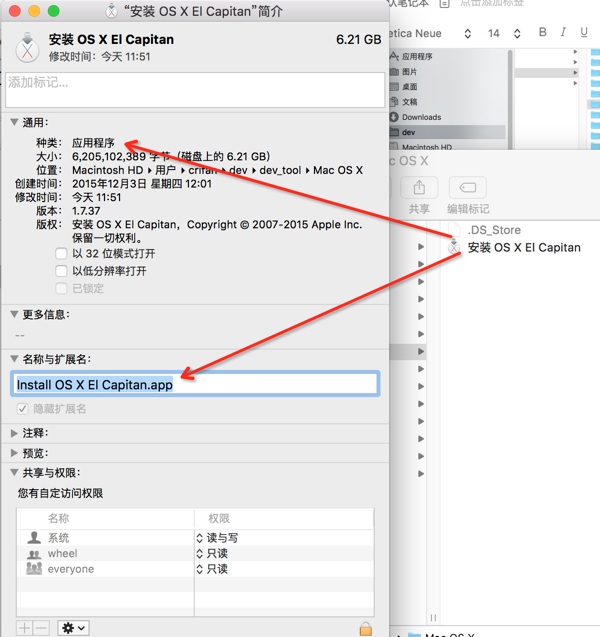This screenshot has width=600, height=637.
Task: Open 桌面 in the background sidebar
Action: point(409,87)
